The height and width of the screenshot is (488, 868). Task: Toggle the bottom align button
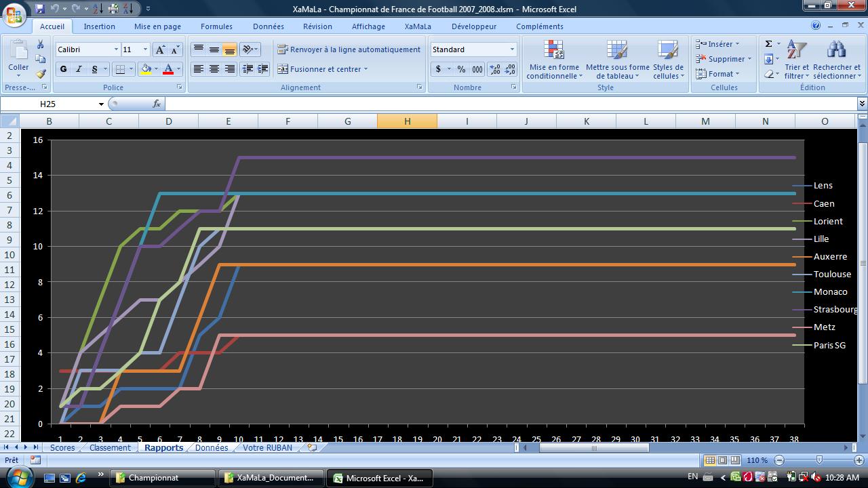tap(229, 49)
